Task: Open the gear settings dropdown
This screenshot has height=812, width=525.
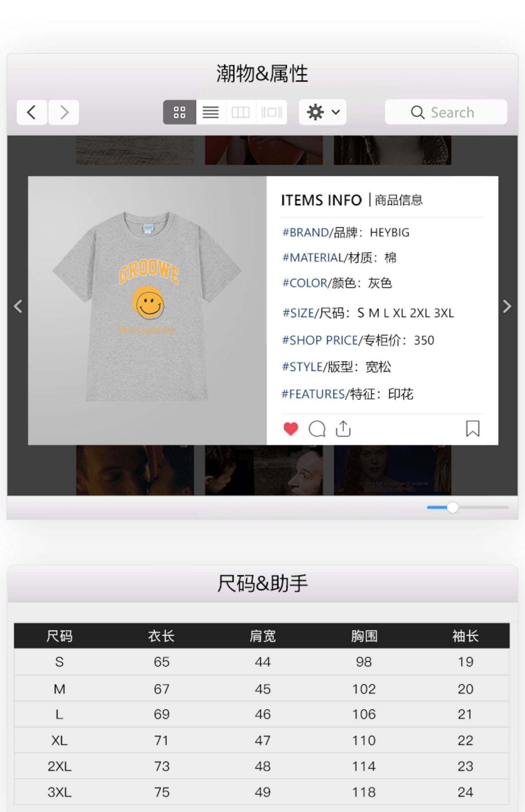Action: click(323, 112)
